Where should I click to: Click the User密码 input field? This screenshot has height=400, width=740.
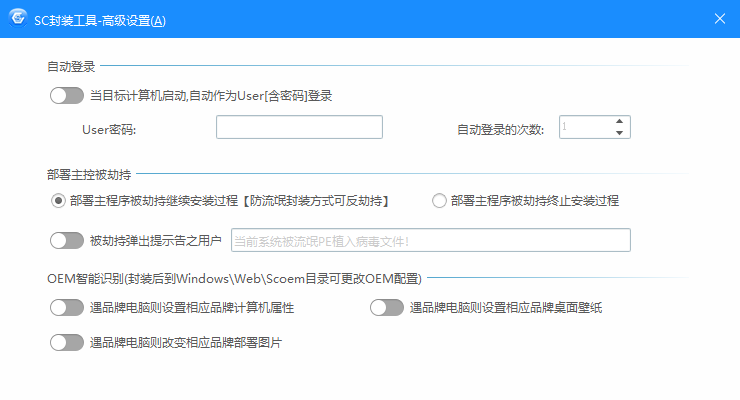(x=299, y=127)
